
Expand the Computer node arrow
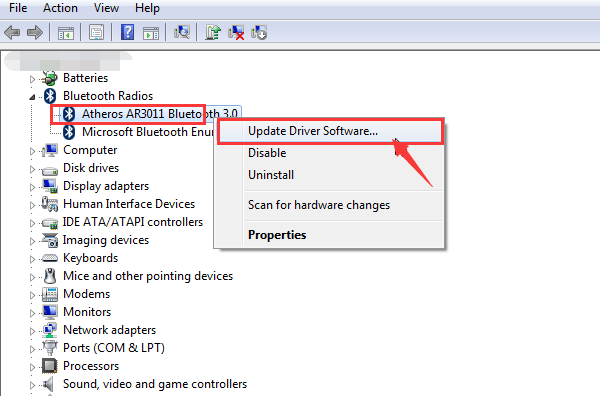pyautogui.click(x=32, y=151)
